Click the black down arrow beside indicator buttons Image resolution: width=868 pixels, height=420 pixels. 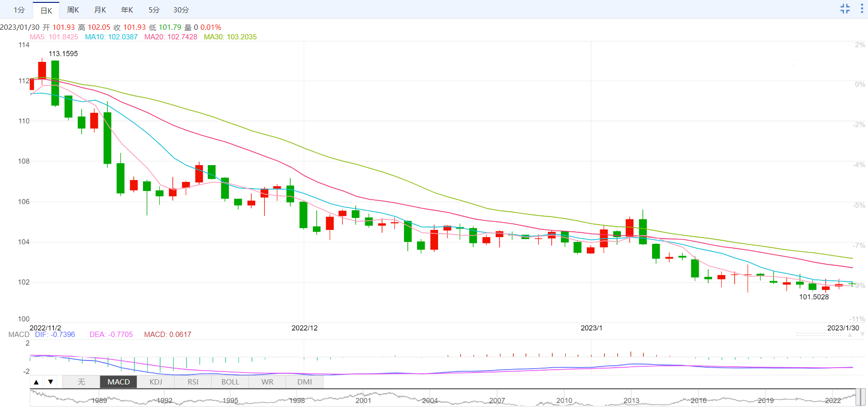pyautogui.click(x=50, y=382)
